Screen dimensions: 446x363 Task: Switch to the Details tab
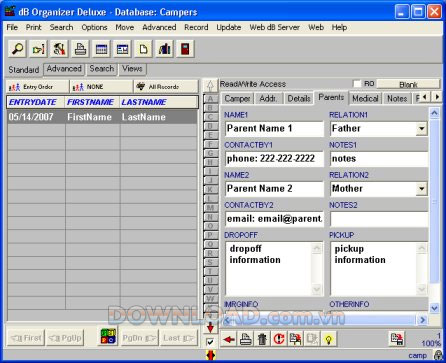click(299, 99)
